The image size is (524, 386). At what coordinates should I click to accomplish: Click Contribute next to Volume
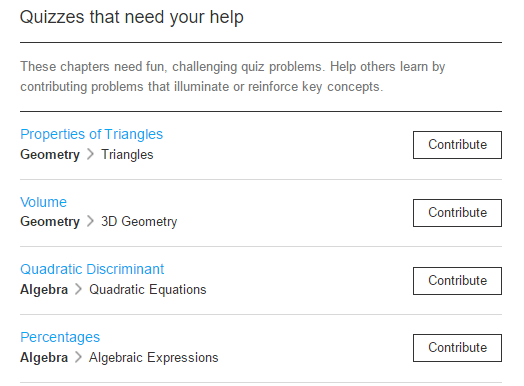click(457, 213)
